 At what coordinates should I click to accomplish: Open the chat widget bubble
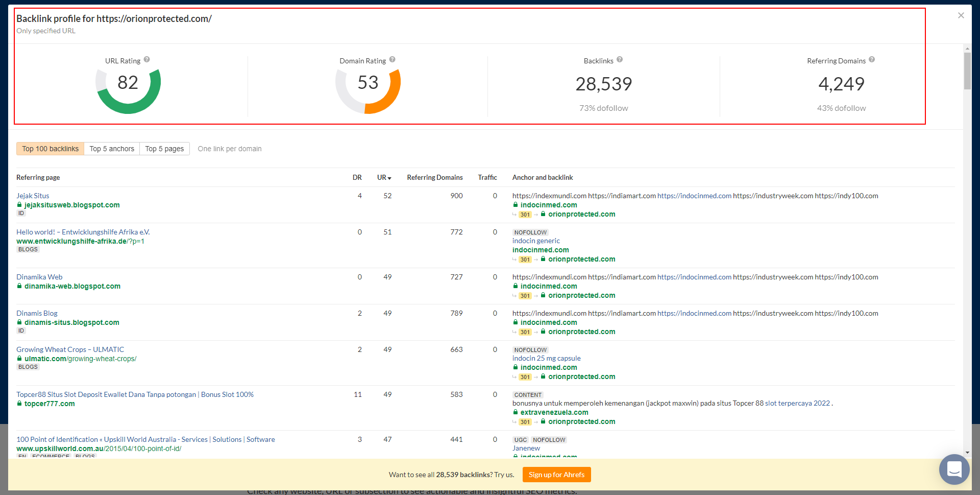(953, 469)
